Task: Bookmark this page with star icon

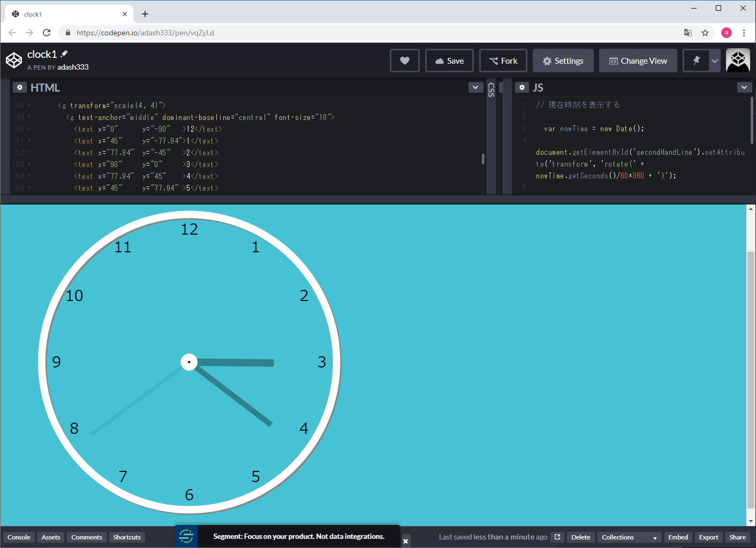Action: point(705,33)
